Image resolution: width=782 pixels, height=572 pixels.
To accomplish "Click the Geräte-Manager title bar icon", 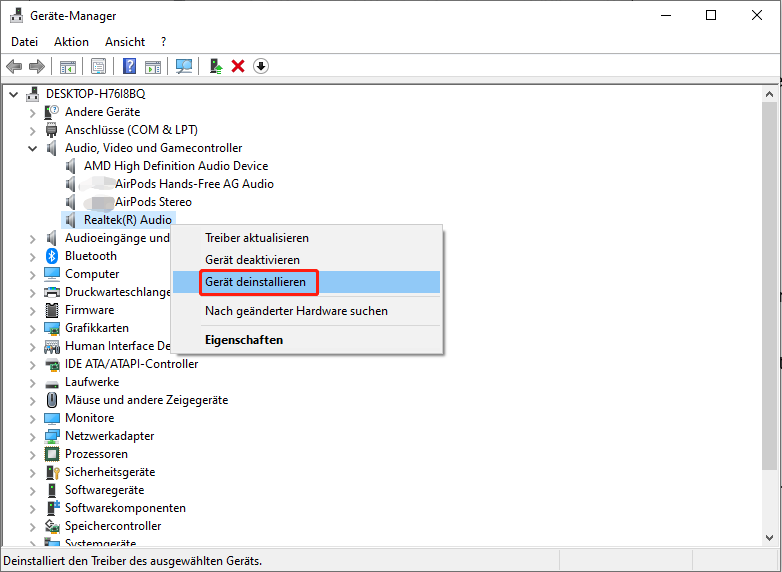I will (16, 15).
